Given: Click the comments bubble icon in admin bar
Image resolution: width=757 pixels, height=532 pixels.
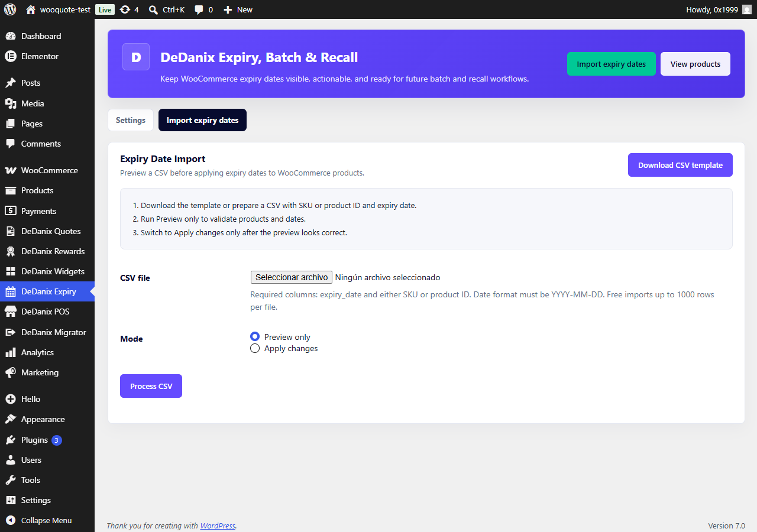Looking at the screenshot, I should [x=199, y=9].
